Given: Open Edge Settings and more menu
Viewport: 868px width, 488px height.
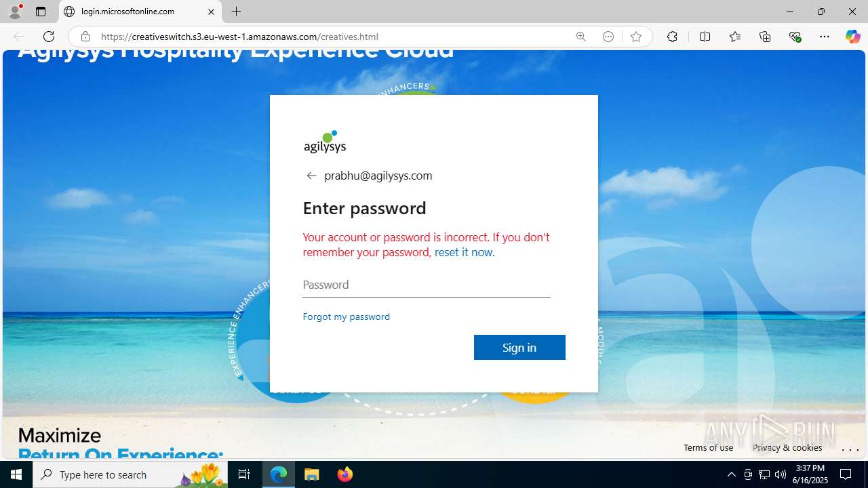Looking at the screenshot, I should coord(825,37).
